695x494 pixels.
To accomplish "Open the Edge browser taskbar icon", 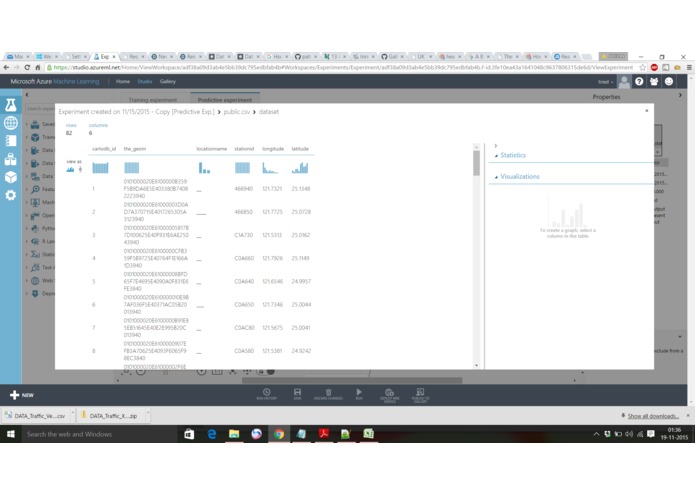I will [x=211, y=434].
